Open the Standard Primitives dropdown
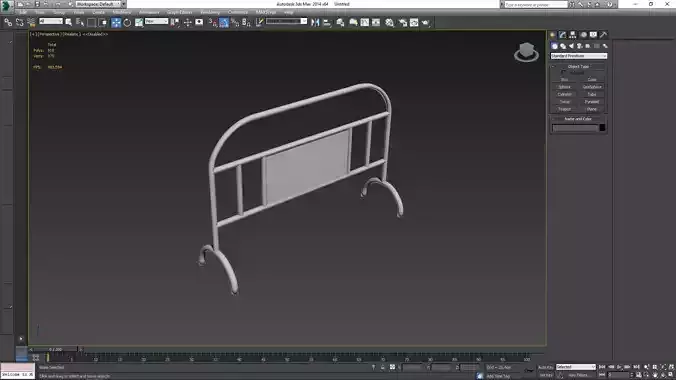Screen dimensions: 676x380 (x=579, y=56)
